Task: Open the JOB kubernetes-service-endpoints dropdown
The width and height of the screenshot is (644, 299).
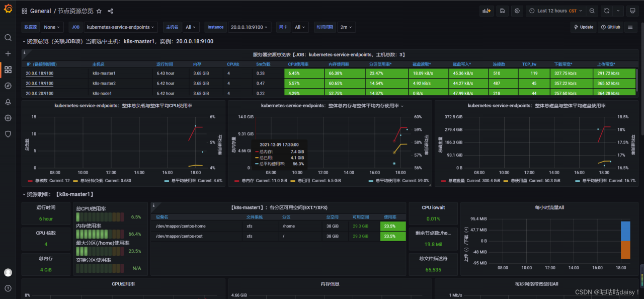Action: click(x=120, y=27)
